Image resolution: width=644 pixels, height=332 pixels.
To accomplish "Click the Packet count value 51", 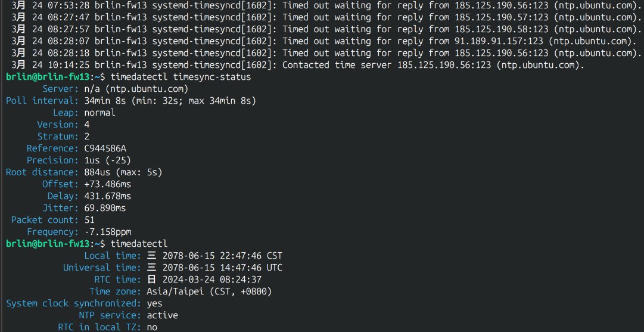I will [89, 220].
